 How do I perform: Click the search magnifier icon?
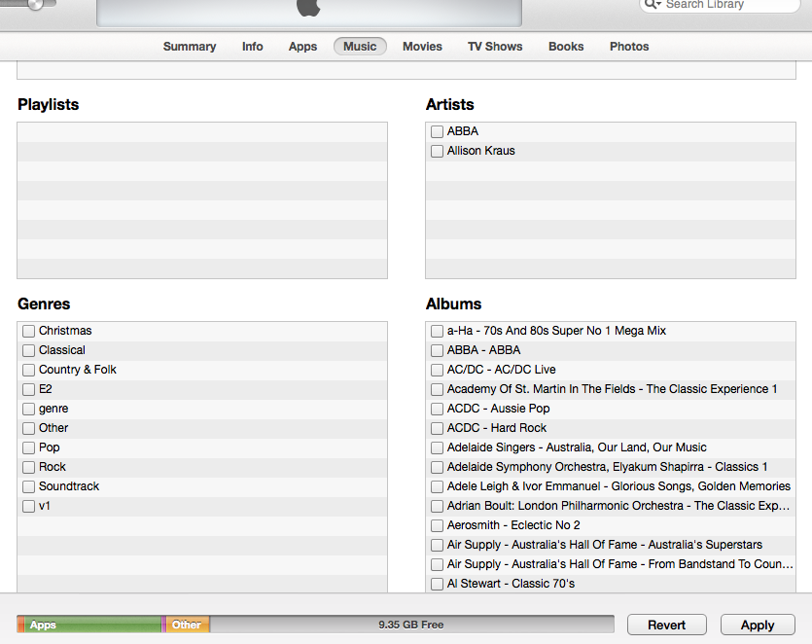tap(652, 4)
